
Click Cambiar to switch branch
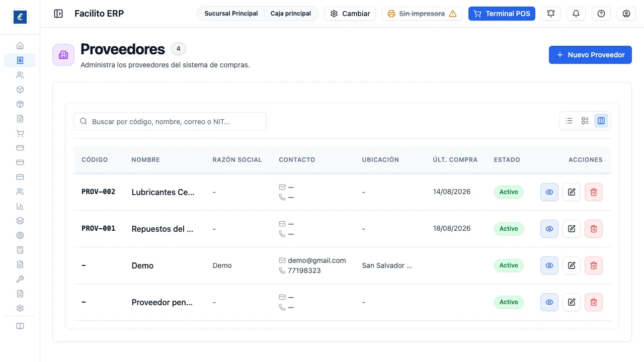(x=350, y=14)
